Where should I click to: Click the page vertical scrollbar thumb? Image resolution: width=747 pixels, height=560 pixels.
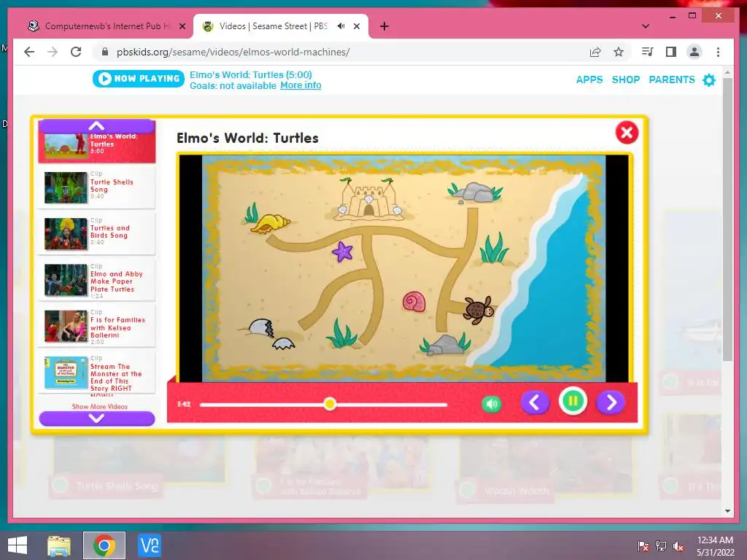pyautogui.click(x=727, y=219)
